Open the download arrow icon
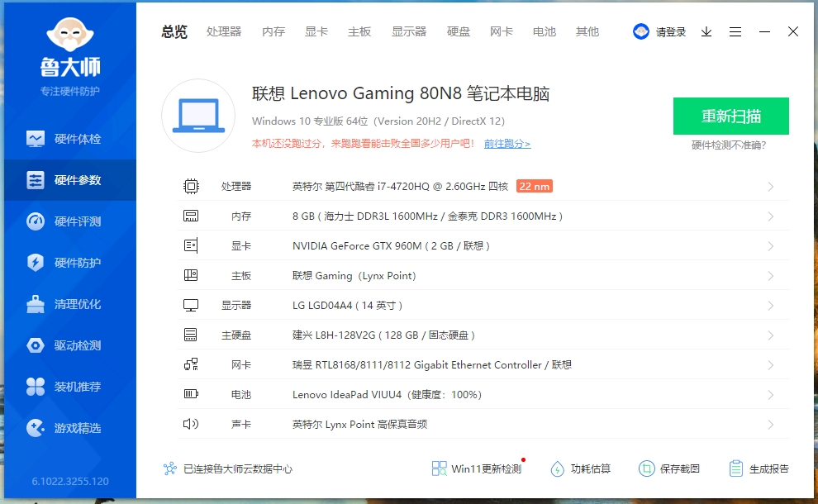Image resolution: width=818 pixels, height=504 pixels. click(706, 32)
